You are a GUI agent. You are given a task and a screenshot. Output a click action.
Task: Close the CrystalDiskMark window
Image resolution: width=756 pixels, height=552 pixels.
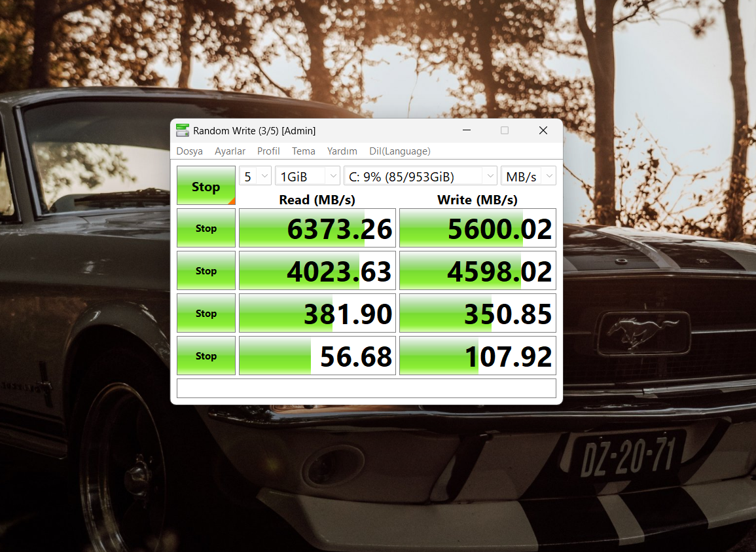click(543, 130)
